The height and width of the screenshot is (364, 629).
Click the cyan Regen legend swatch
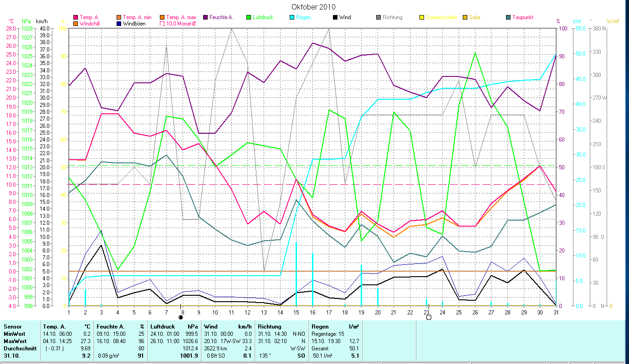(x=292, y=17)
